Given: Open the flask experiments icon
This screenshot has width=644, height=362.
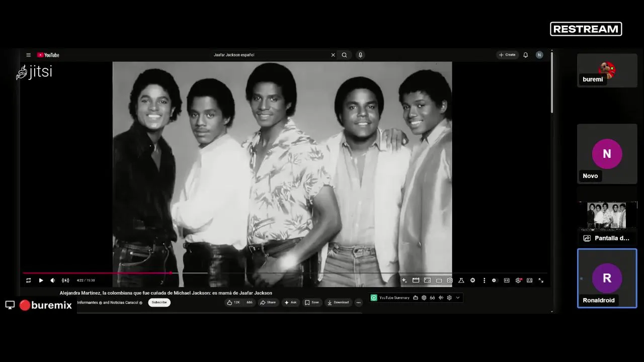Looking at the screenshot, I should point(461,280).
